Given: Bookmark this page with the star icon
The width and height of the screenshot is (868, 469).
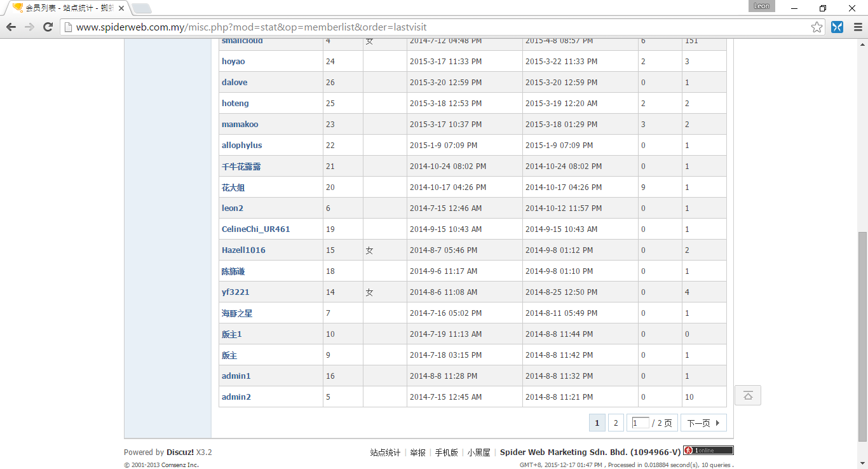Looking at the screenshot, I should pos(817,27).
